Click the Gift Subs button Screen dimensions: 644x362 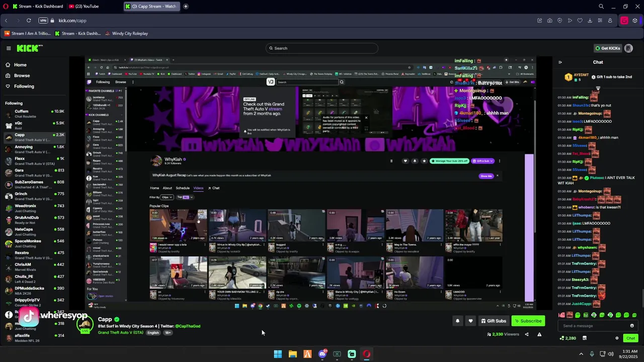coord(493,321)
